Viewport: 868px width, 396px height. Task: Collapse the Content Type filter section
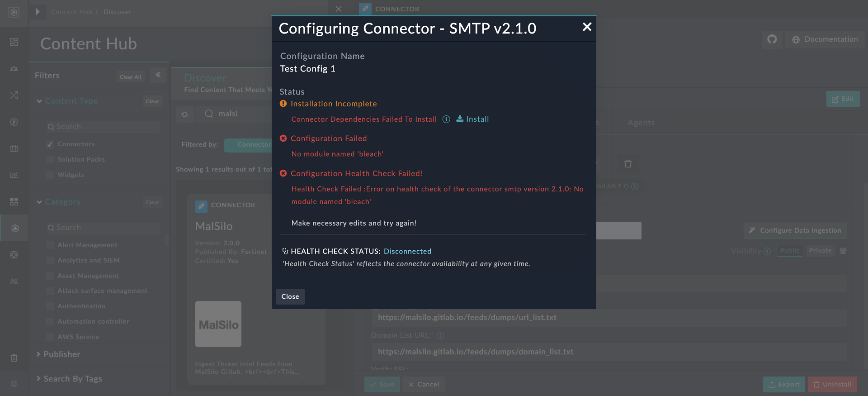point(39,101)
